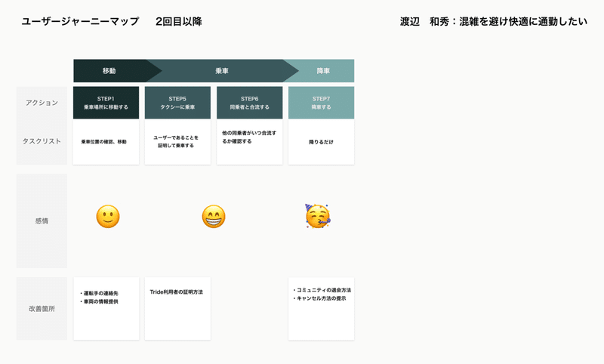Click the キャンセル方法の提示 bullet text

pyautogui.click(x=319, y=298)
